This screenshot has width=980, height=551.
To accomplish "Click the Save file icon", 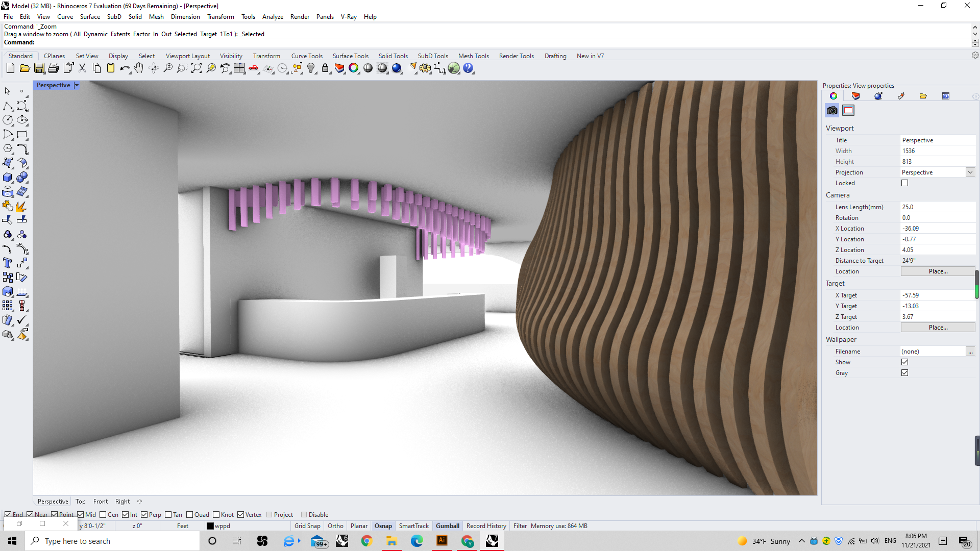I will click(x=39, y=68).
